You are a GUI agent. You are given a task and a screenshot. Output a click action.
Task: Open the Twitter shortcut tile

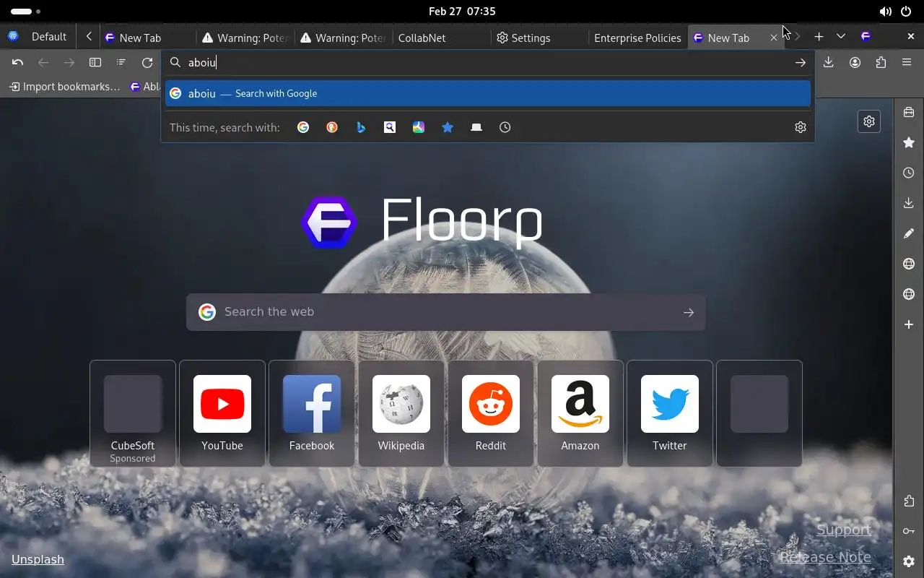(x=670, y=413)
